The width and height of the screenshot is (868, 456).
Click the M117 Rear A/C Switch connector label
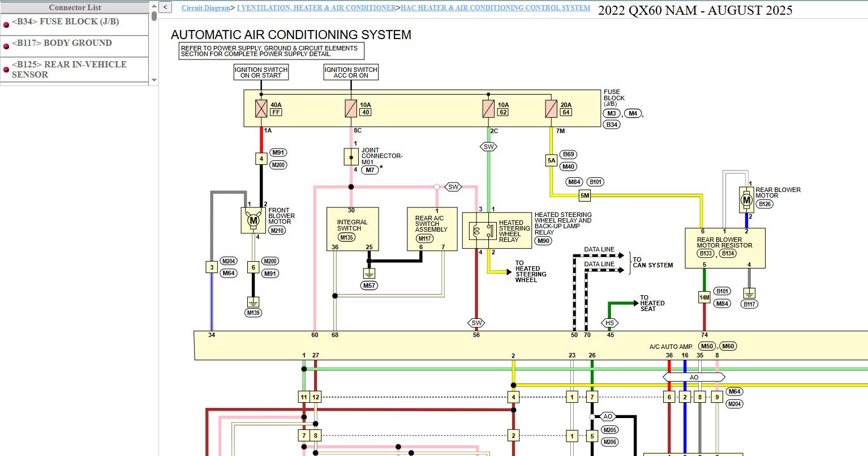coord(425,238)
